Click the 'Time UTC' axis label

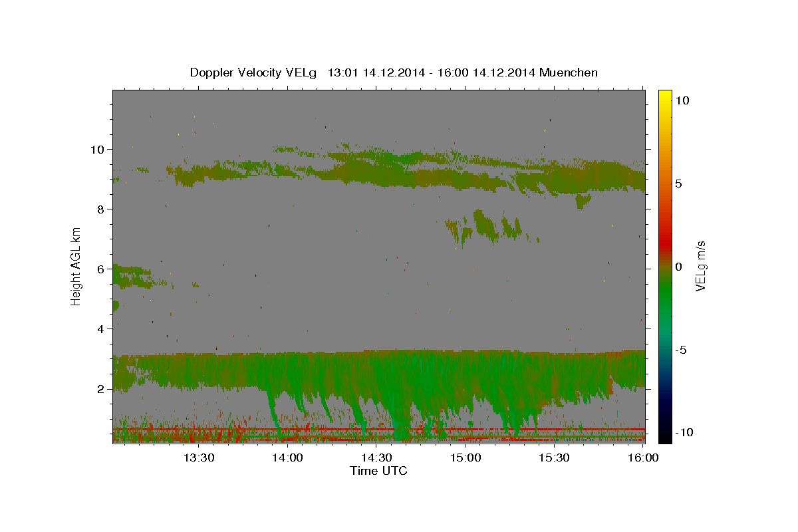click(x=378, y=471)
